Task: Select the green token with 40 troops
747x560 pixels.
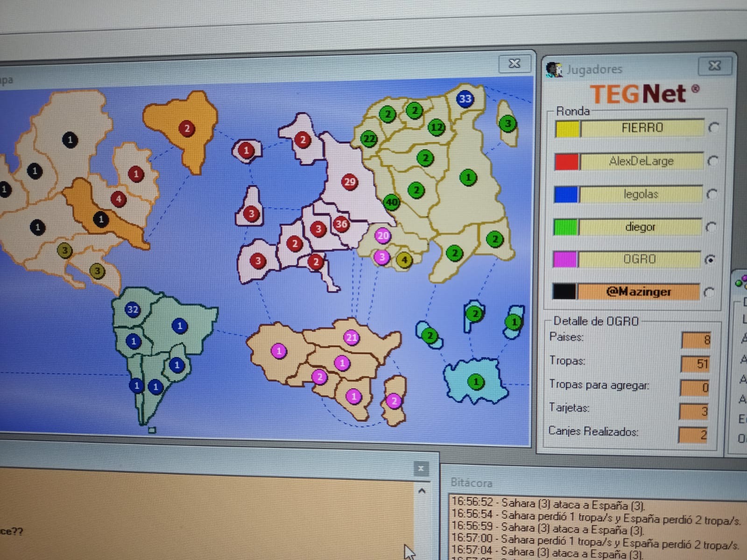Action: click(x=392, y=203)
